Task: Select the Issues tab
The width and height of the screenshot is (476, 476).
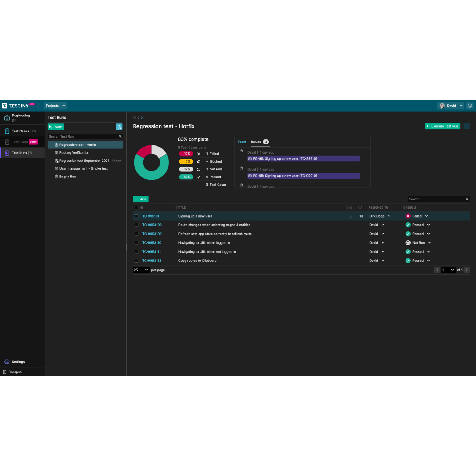Action: (x=256, y=142)
